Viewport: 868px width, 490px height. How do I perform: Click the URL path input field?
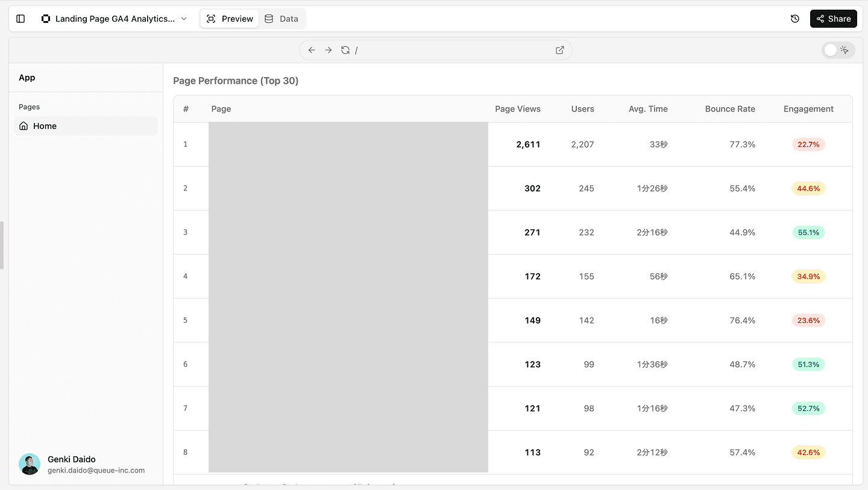coord(452,50)
